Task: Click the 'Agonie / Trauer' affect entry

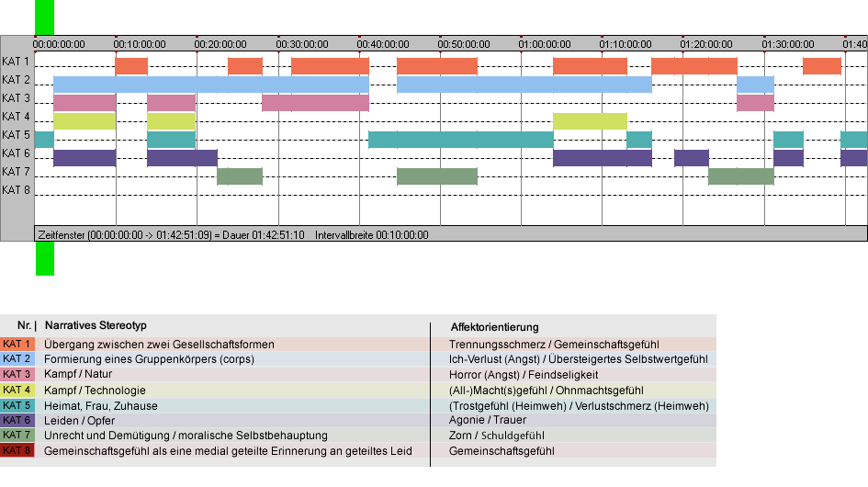Action: click(x=488, y=420)
